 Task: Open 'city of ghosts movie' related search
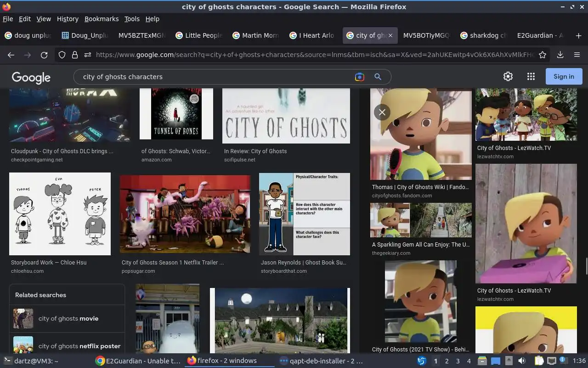pos(67,318)
